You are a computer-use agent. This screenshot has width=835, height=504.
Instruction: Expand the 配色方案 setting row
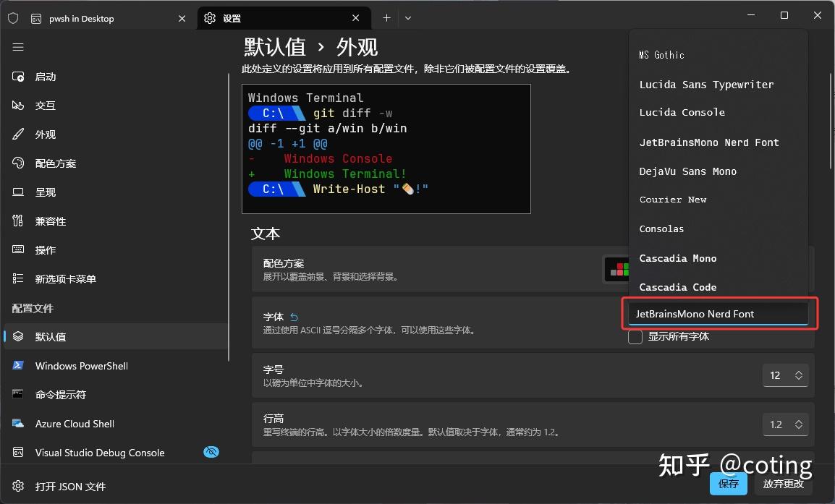click(x=533, y=269)
